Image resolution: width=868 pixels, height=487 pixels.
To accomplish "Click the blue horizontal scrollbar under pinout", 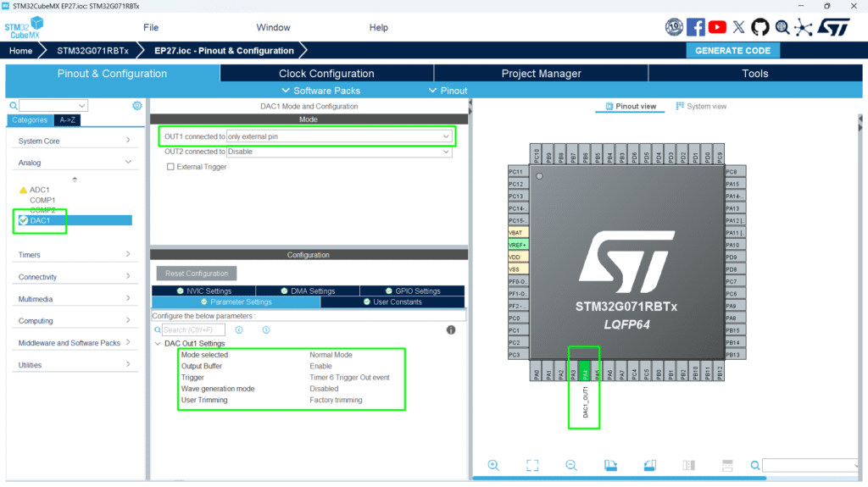I will [x=619, y=478].
